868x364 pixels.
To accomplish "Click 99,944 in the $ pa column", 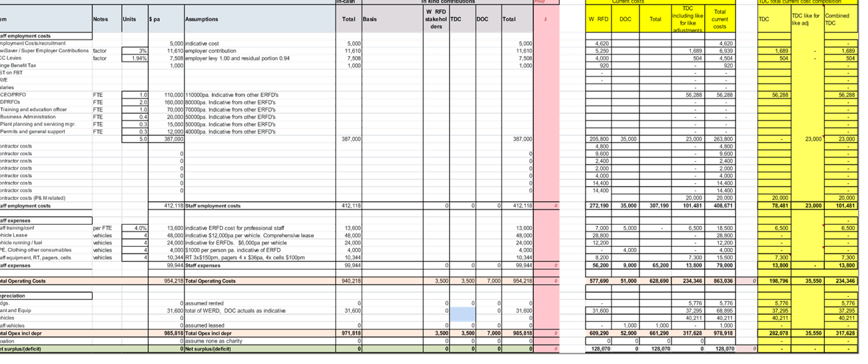I will click(165, 265).
